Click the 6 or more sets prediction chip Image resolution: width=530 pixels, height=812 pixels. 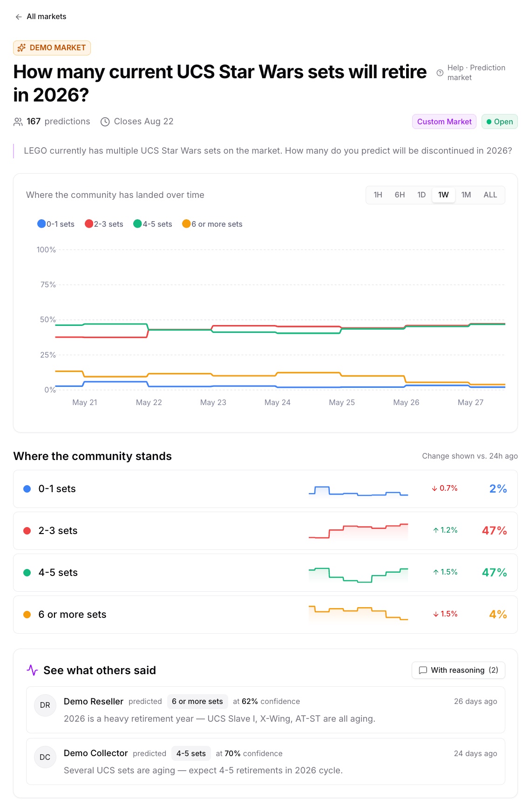click(x=197, y=702)
